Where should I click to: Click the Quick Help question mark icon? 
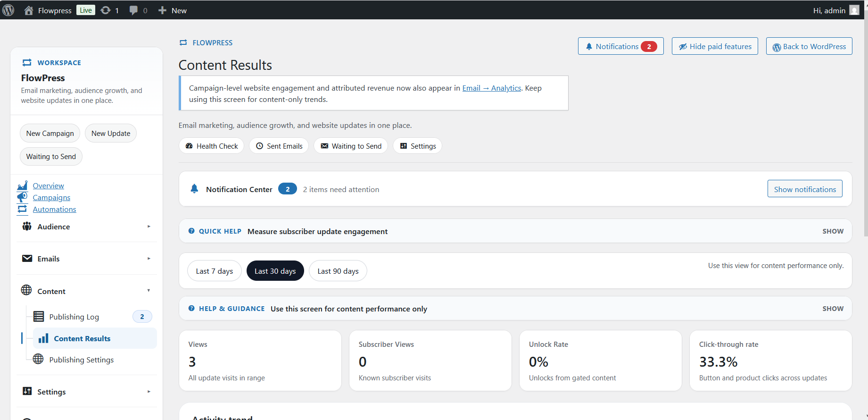(191, 231)
